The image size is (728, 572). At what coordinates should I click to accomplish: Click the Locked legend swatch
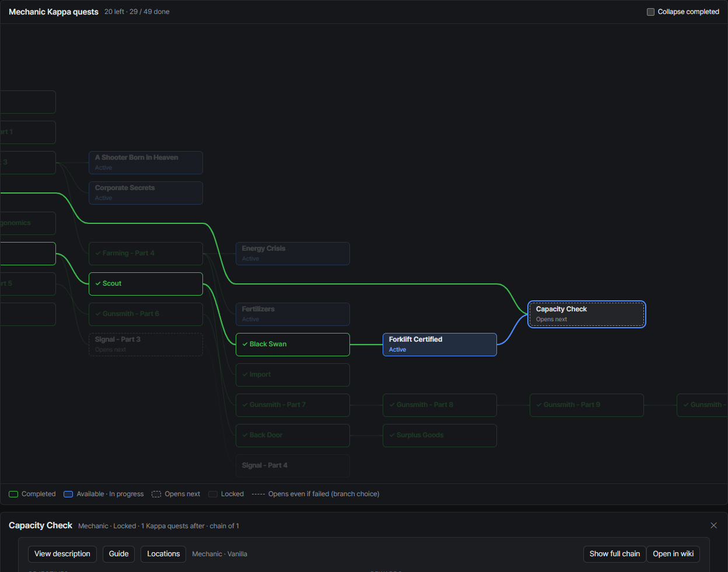pyautogui.click(x=213, y=494)
